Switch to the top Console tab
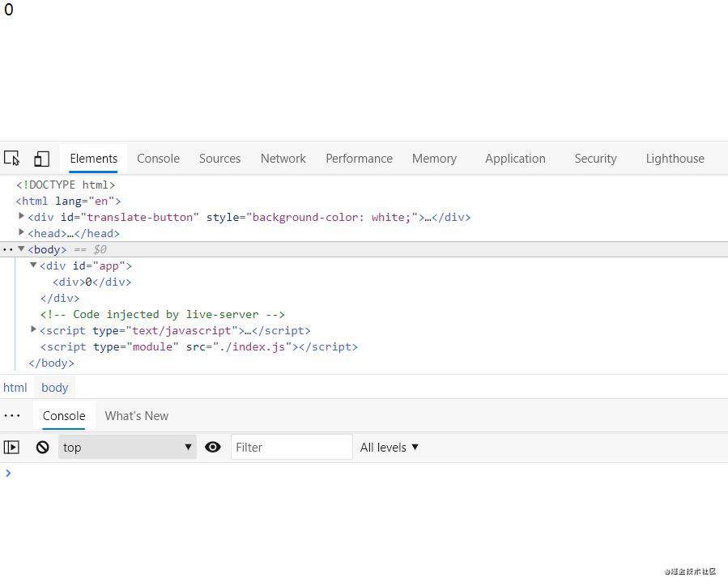The width and height of the screenshot is (728, 586). (x=158, y=158)
